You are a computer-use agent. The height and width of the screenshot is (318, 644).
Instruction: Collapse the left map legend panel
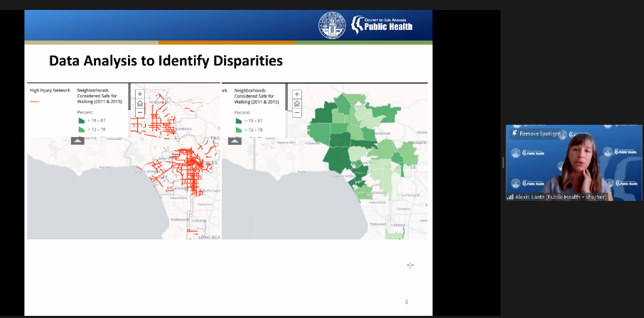click(x=77, y=141)
